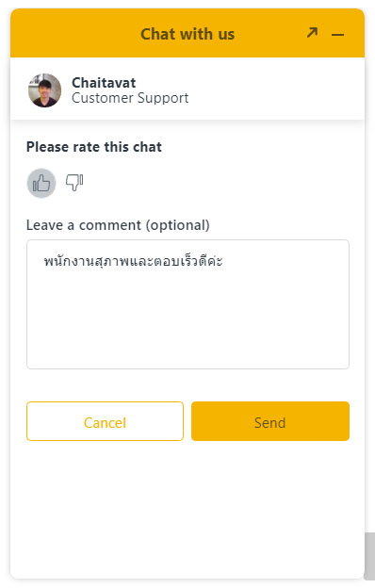Focus the comment text area

tap(187, 304)
